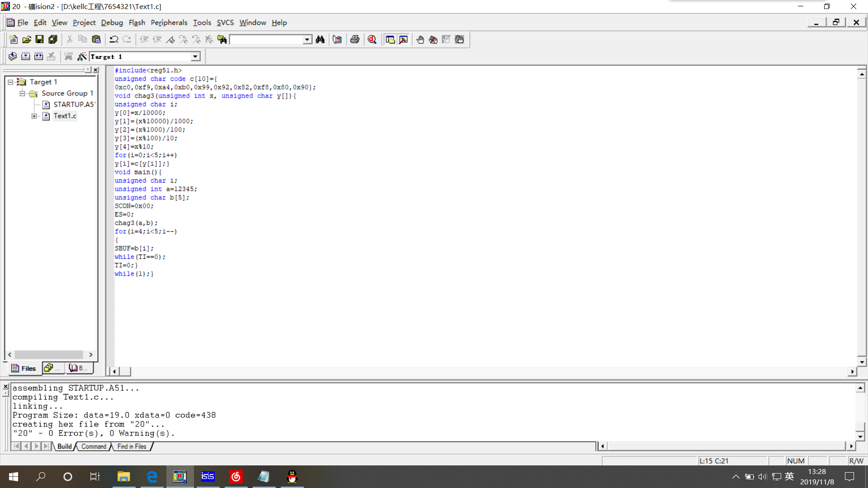Open the Target 1 selection dropdown
This screenshot has height=488, width=868.
point(195,56)
